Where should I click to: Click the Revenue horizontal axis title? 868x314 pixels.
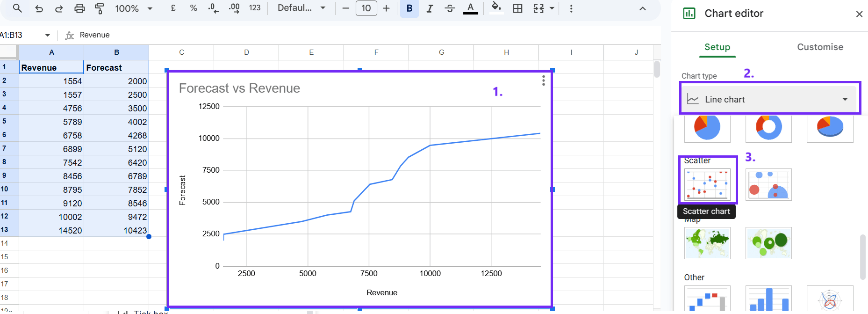pyautogui.click(x=382, y=292)
